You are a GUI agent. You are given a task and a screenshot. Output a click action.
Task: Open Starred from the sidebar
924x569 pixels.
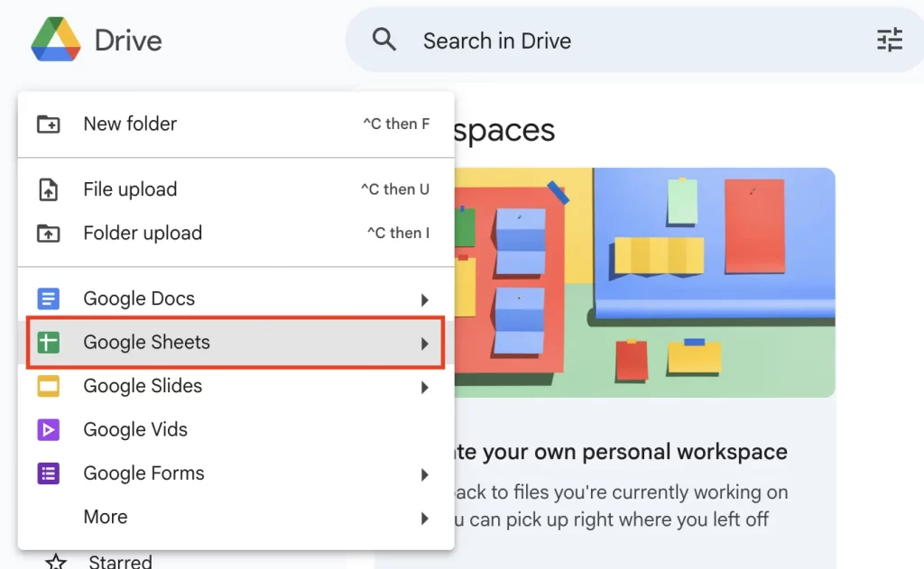coord(118,561)
